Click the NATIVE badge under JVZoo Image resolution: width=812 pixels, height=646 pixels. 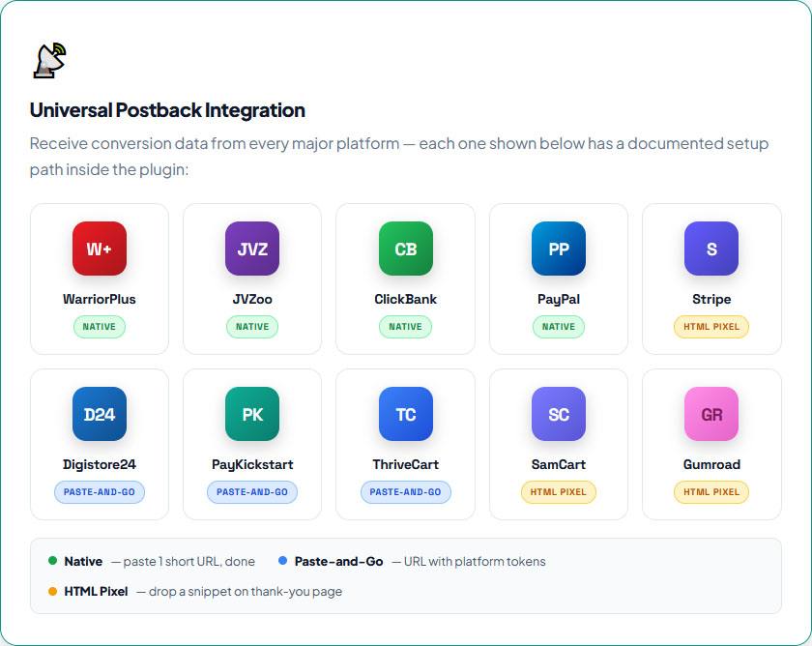(x=252, y=327)
